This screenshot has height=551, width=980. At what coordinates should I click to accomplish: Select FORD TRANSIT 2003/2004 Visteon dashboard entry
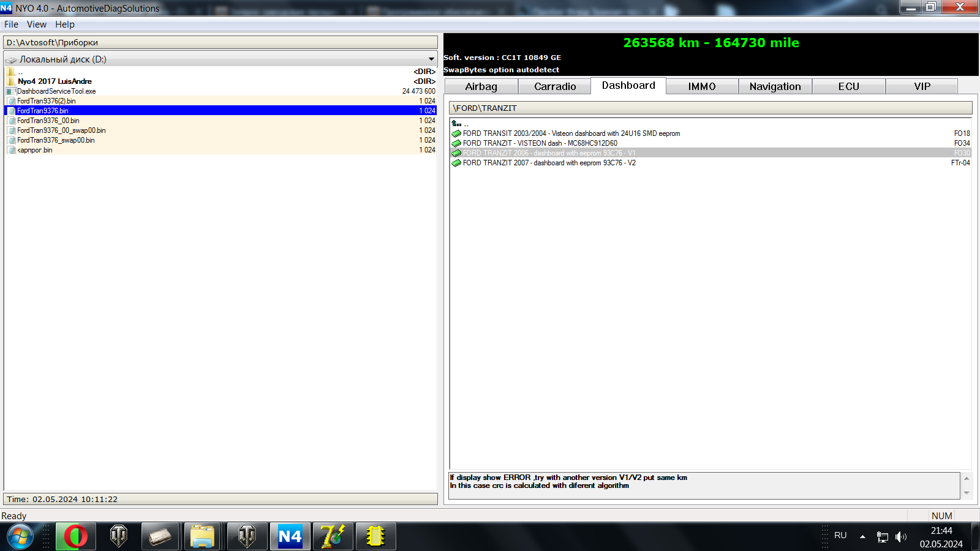click(571, 133)
